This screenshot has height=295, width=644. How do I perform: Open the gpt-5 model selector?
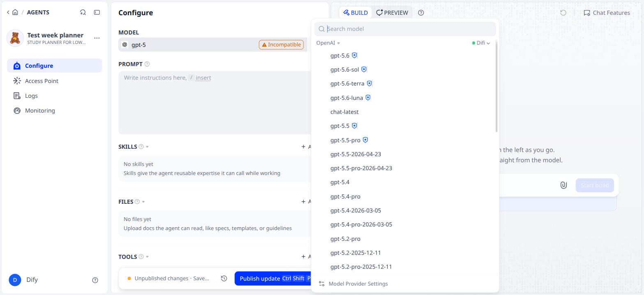tap(212, 45)
